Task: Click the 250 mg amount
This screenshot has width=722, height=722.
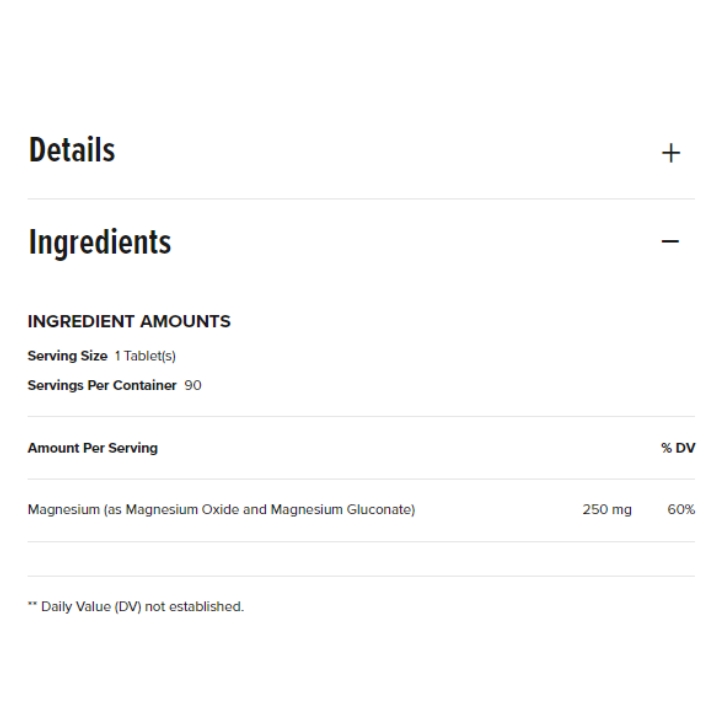Action: pos(607,510)
